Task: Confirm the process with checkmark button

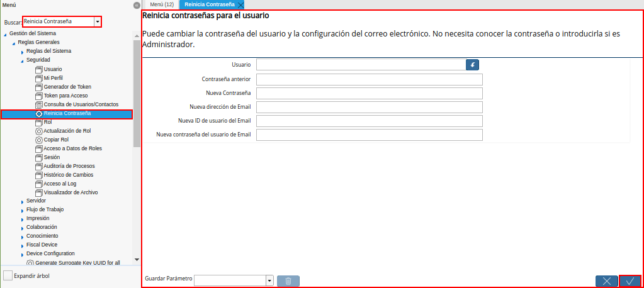Action: coord(630,281)
